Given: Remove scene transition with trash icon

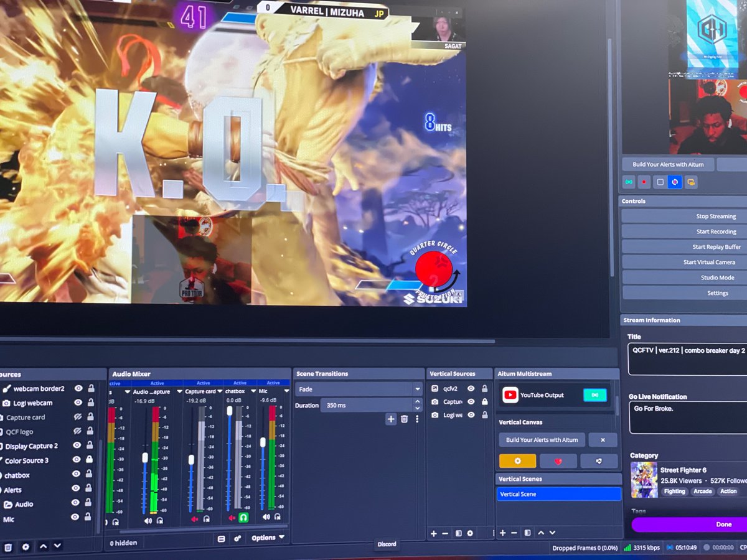Looking at the screenshot, I should 404,419.
